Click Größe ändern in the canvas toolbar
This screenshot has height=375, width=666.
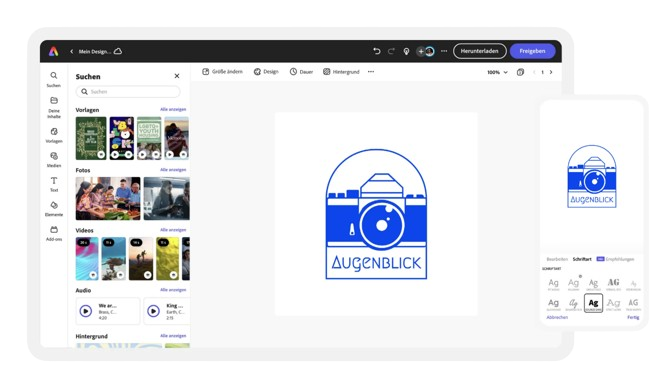(223, 72)
